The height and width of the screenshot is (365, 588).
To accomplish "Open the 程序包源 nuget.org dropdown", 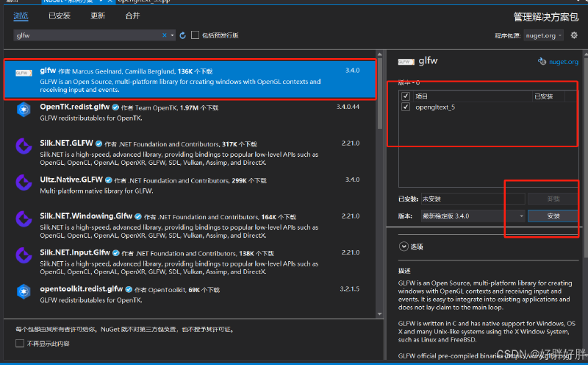I will coord(543,35).
